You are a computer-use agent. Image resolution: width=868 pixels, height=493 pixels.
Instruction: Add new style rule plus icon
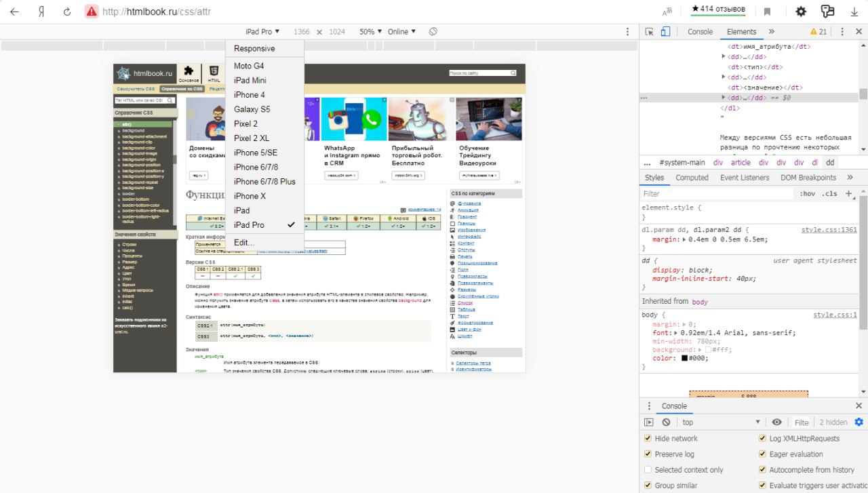tap(848, 193)
